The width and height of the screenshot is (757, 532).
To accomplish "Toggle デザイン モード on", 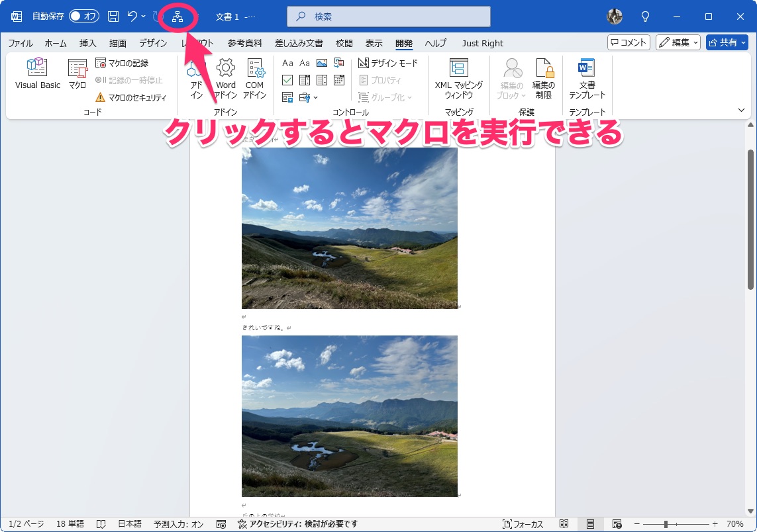I will 386,62.
